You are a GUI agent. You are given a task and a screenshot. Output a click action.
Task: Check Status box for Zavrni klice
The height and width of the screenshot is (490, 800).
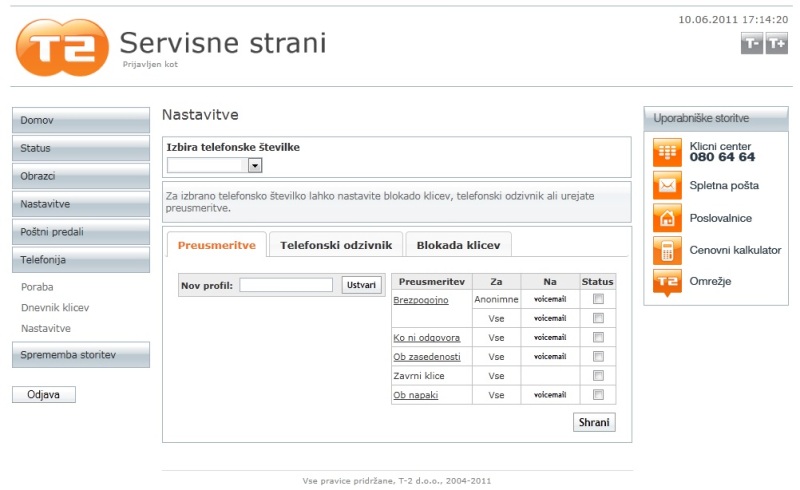click(x=598, y=376)
